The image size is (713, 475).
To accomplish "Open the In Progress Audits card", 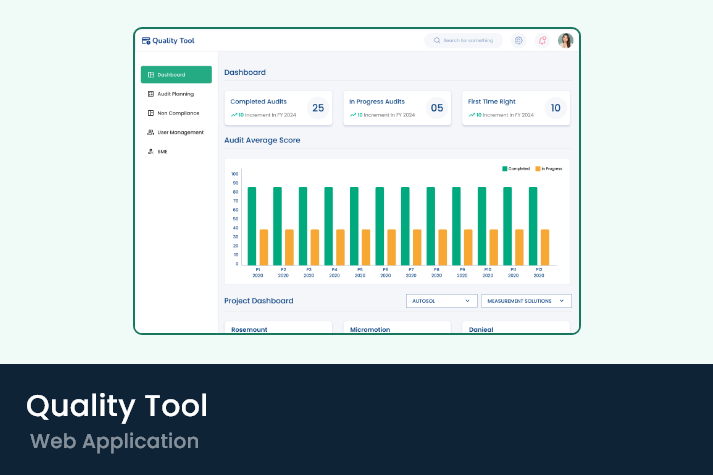I will [x=397, y=108].
